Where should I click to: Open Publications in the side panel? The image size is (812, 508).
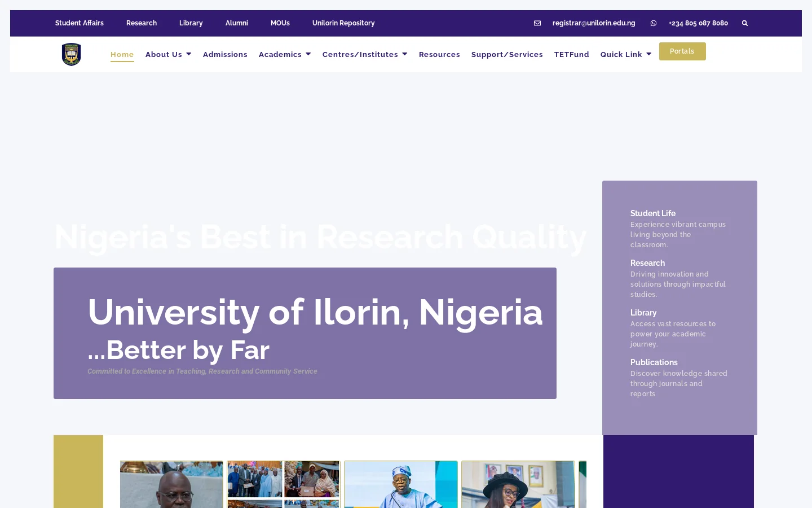coord(654,362)
